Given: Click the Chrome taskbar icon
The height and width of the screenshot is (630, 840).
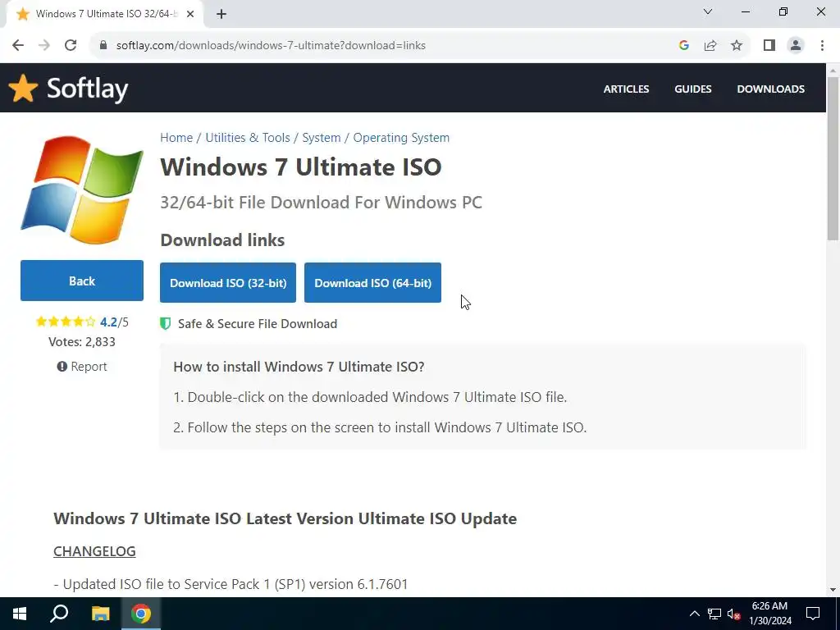Looking at the screenshot, I should click(x=141, y=614).
